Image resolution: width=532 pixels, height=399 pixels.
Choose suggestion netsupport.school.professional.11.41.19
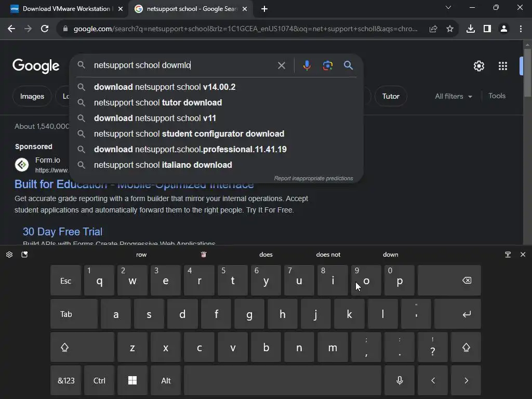216,149
